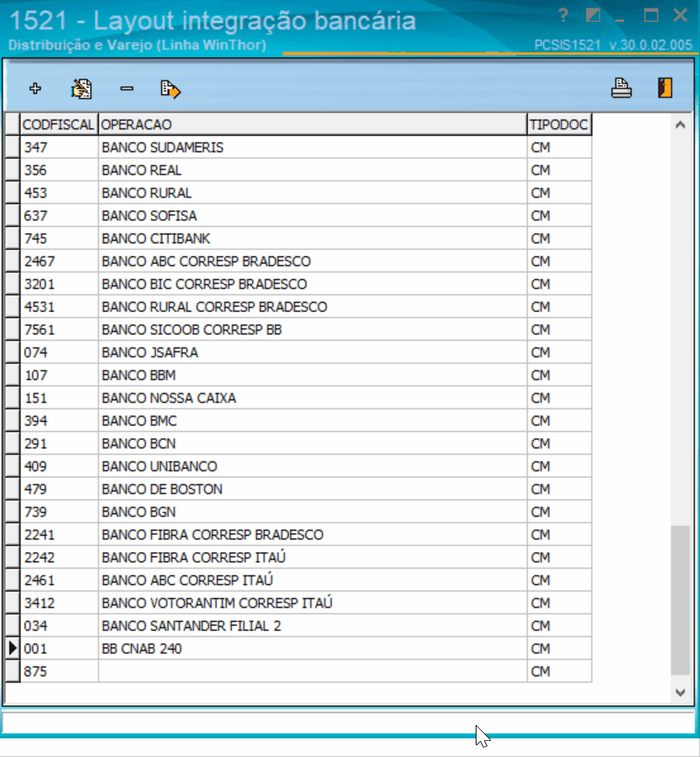Screen dimensions: 700x757
Task: Click the vertical scrollbar thumb
Action: pos(681,600)
